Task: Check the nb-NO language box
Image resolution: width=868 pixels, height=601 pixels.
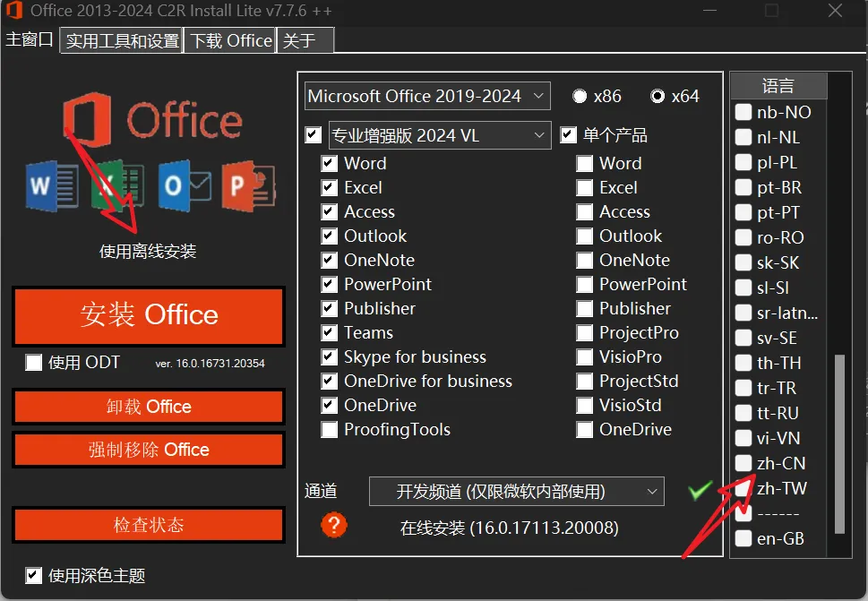Action: point(743,112)
